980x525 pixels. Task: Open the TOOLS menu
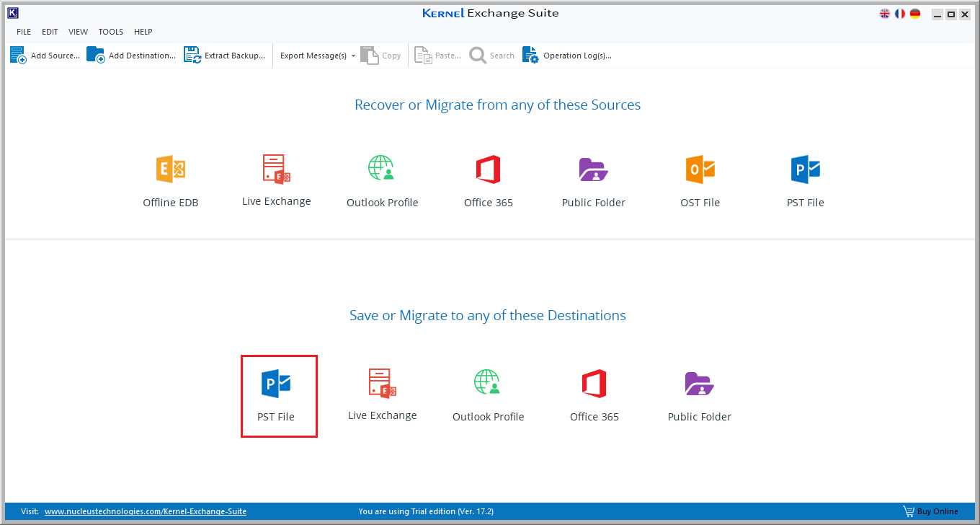pyautogui.click(x=111, y=32)
